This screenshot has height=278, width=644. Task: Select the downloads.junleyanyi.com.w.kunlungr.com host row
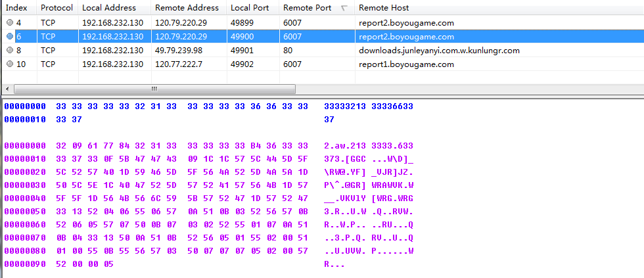(439, 51)
